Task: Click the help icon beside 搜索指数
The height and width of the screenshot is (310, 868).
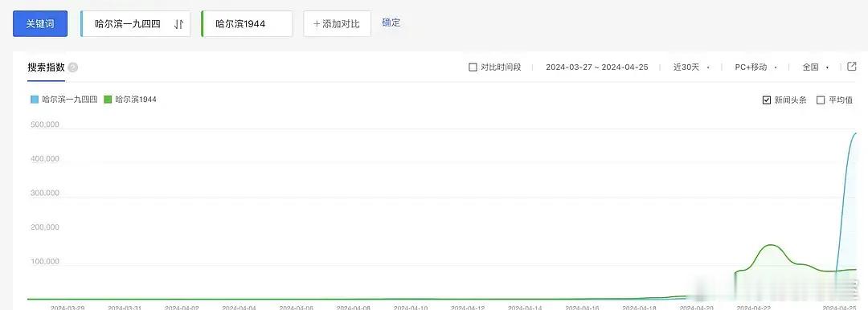Action: point(73,67)
